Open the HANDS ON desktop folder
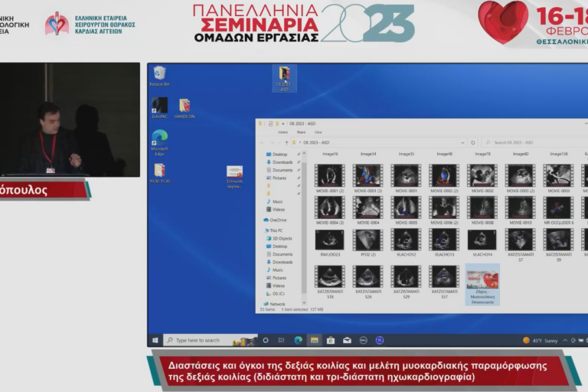Image resolution: width=588 pixels, height=392 pixels. pos(184,106)
